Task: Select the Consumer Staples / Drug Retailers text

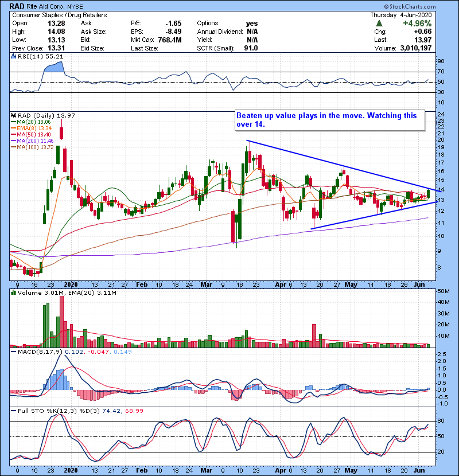Action: tap(60, 15)
